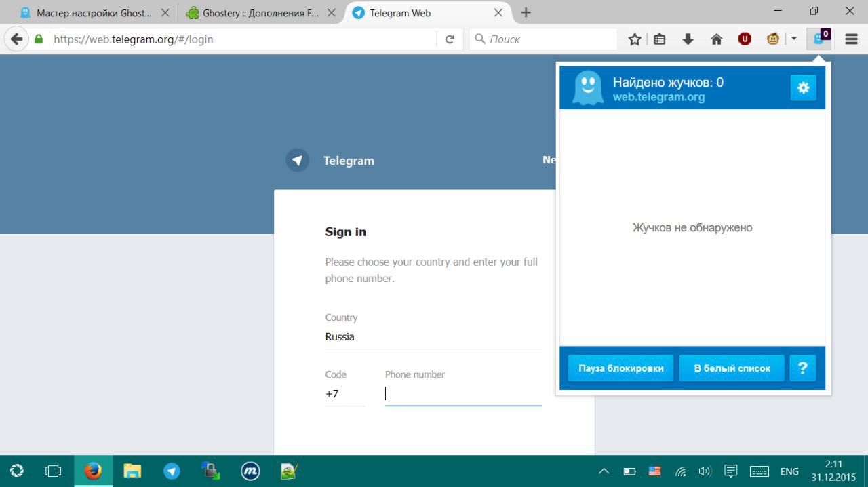Open Maxthon icon on taskbar
Viewport: 868px width, 487px height.
click(250, 471)
